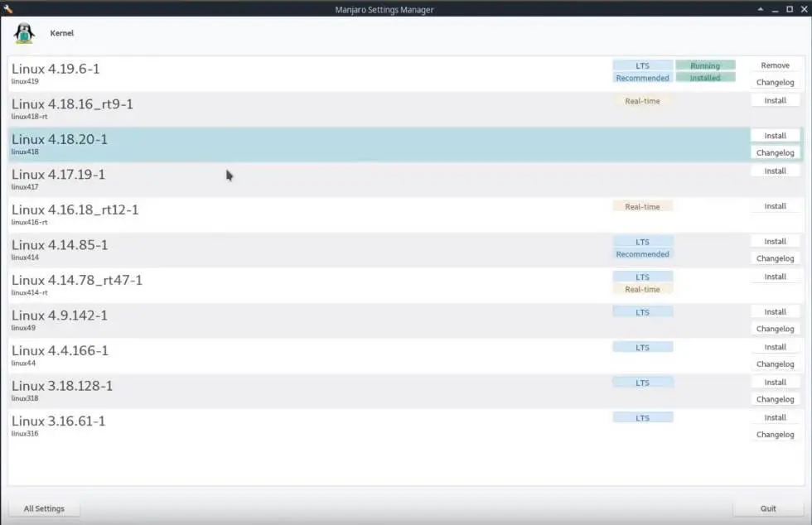
Task: Click the linux419 package name
Action: tap(25, 81)
